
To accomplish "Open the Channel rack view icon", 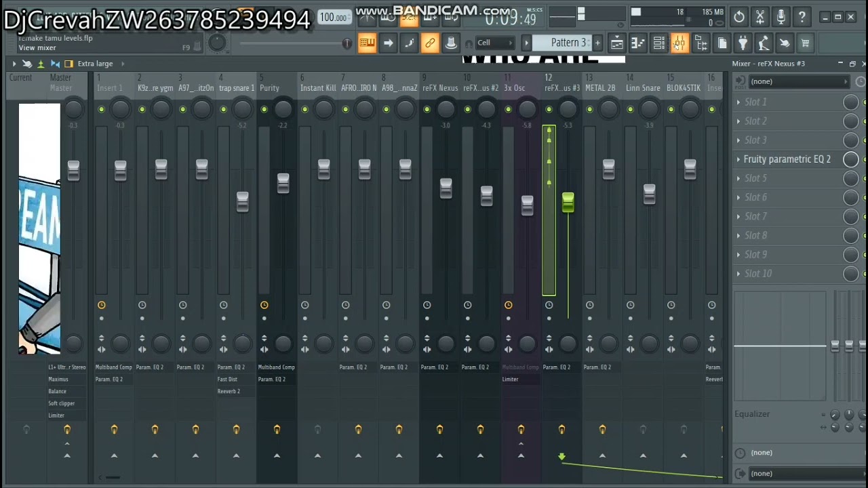I will [x=658, y=43].
